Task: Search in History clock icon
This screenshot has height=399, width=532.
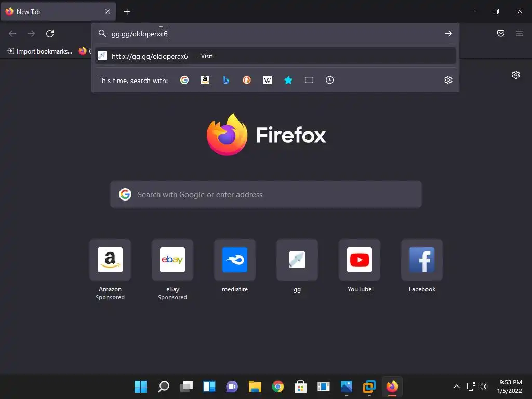Action: pos(330,80)
